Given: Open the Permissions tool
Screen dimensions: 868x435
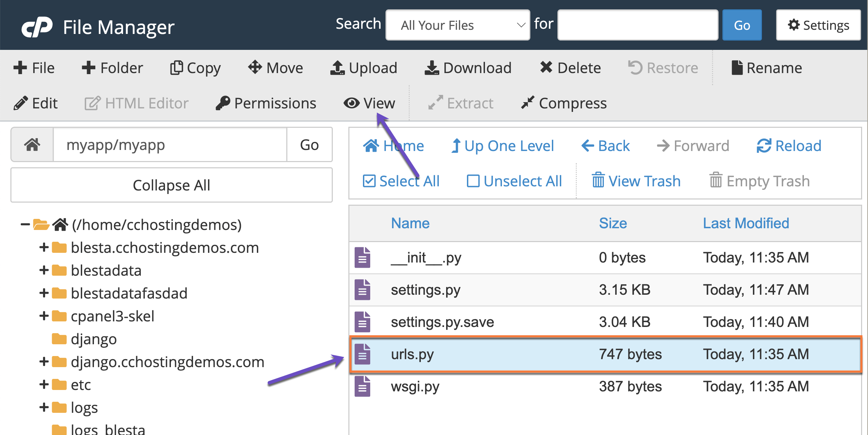Looking at the screenshot, I should click(266, 103).
